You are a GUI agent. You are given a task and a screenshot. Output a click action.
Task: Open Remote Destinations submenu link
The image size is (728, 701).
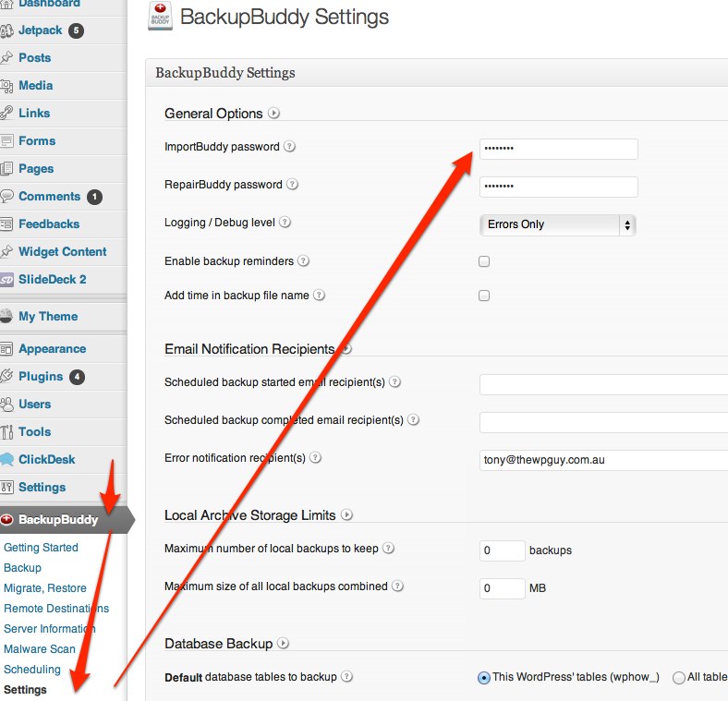(56, 609)
